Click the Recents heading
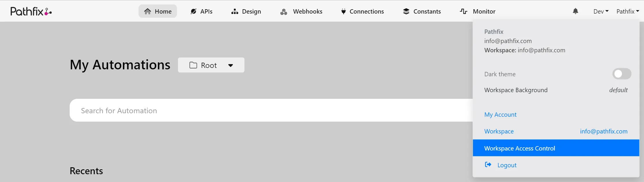644x182 pixels. (86, 171)
